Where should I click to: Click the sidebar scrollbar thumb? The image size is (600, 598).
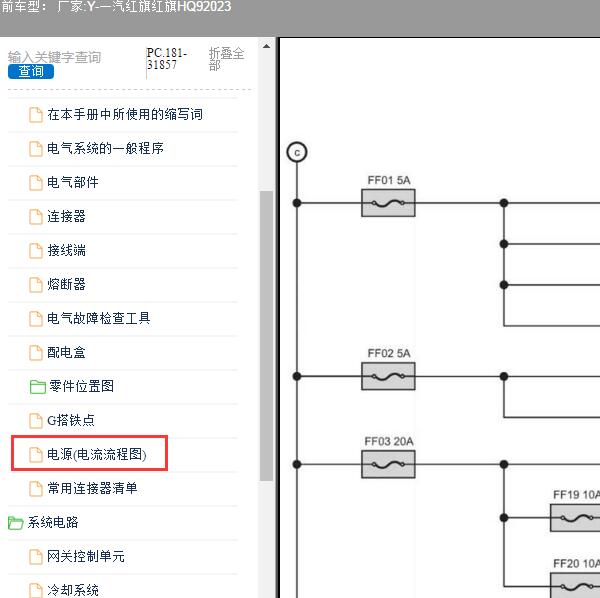266,336
